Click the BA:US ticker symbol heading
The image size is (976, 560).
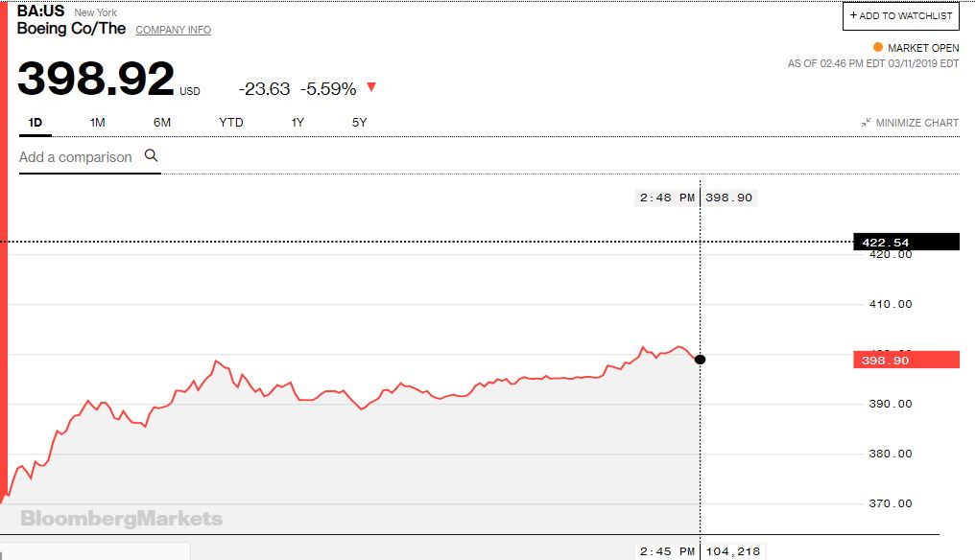tap(40, 12)
